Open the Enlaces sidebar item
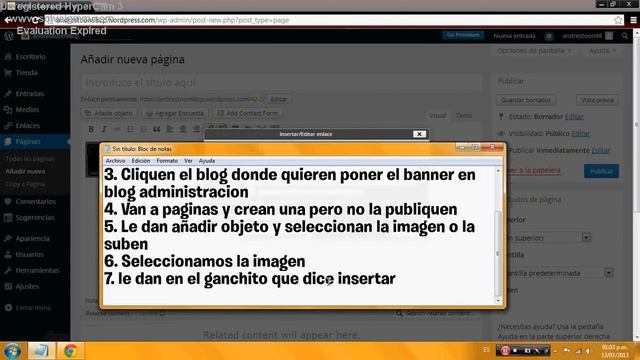This screenshot has width=640, height=360. (28, 126)
